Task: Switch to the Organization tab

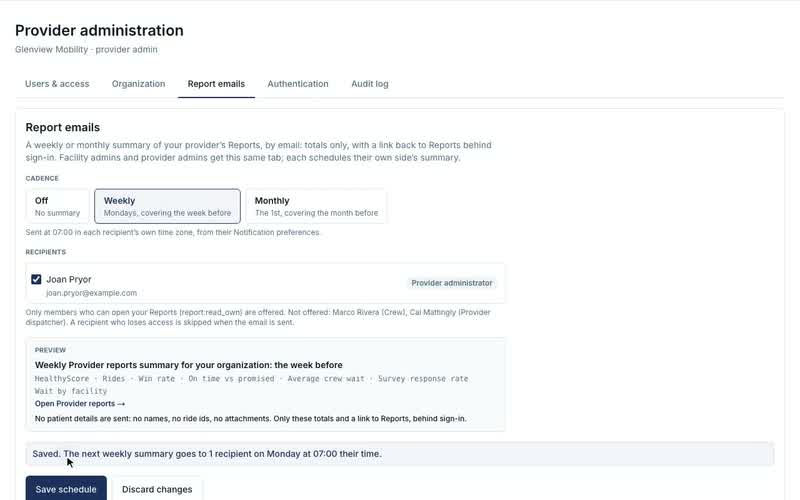Action: point(138,84)
